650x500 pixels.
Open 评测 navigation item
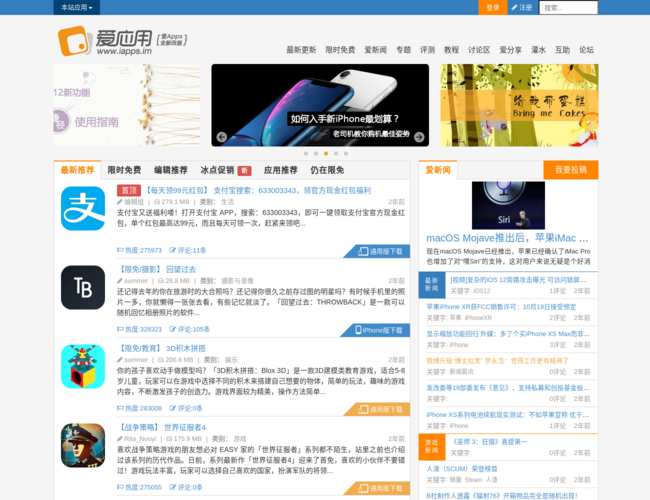(x=427, y=50)
